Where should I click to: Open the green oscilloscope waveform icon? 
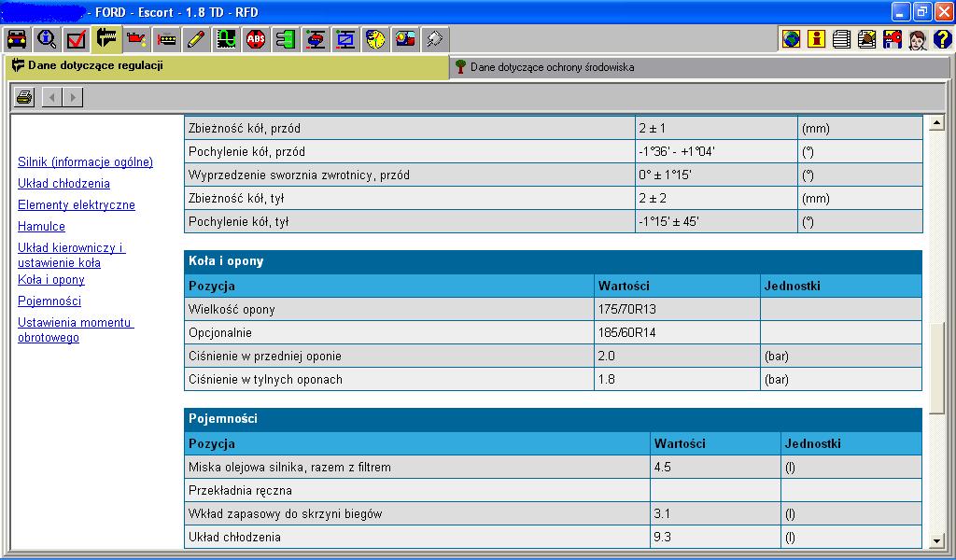[226, 39]
